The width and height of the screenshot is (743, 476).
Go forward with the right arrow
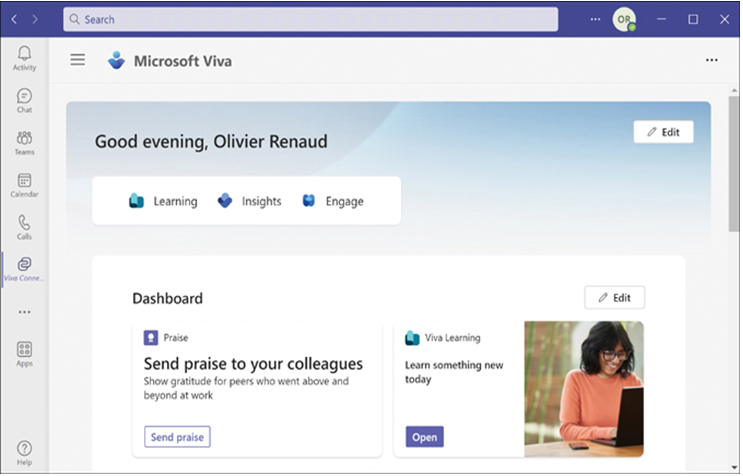(35, 19)
